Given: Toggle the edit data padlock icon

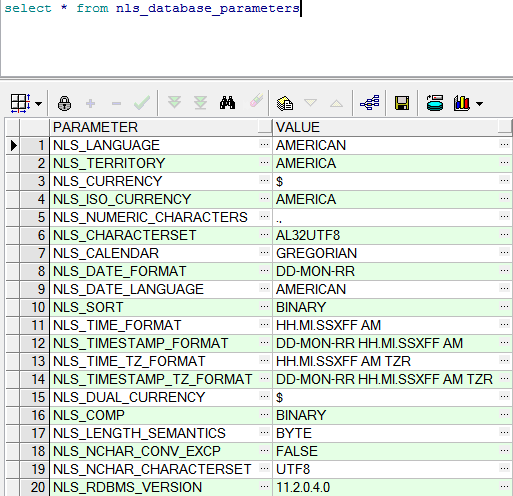Looking at the screenshot, I should pos(64,103).
